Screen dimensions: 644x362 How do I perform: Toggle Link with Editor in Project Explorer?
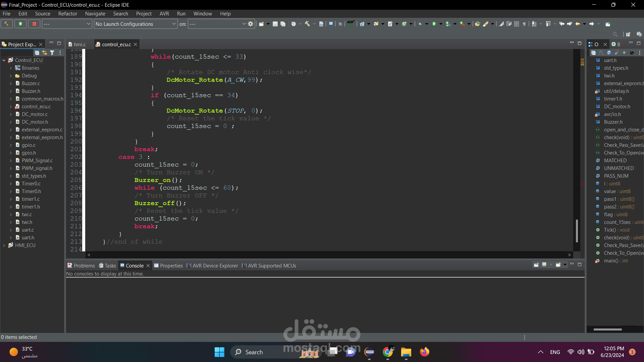[x=45, y=53]
